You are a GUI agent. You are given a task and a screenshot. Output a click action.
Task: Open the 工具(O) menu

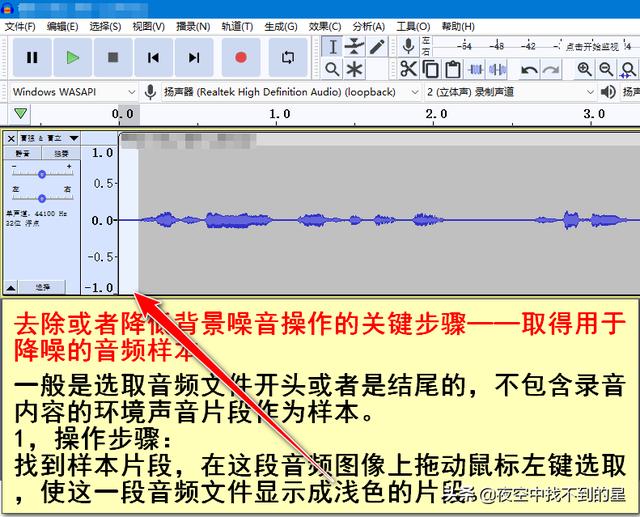click(x=413, y=27)
